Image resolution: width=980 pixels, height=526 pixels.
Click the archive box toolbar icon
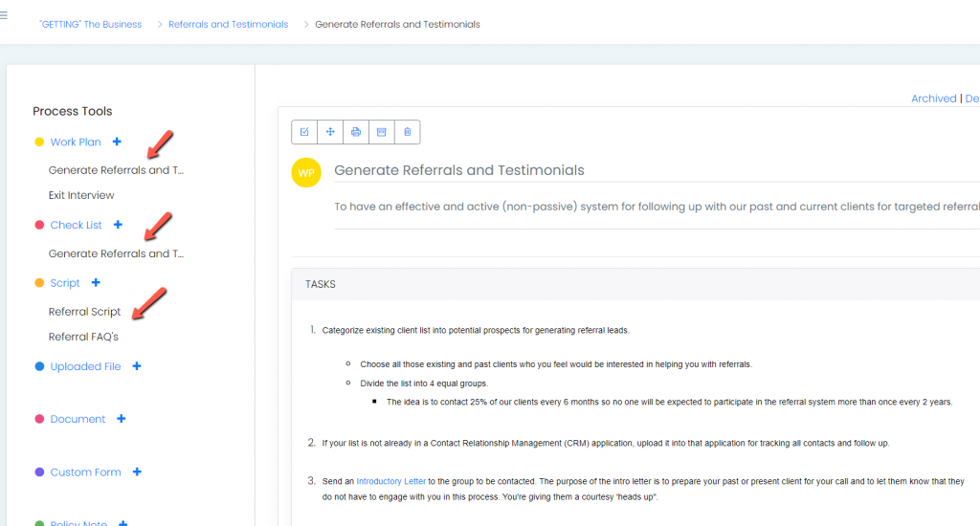pyautogui.click(x=381, y=132)
